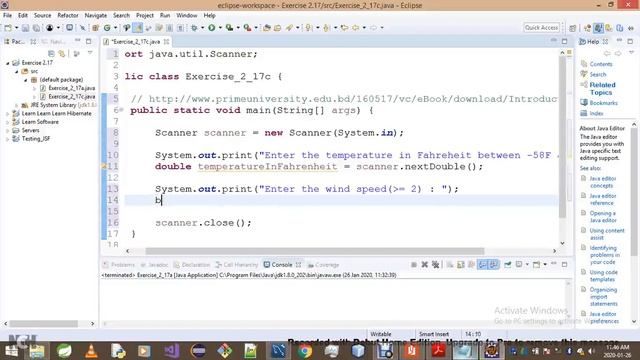Click the Chrome icon in the taskbar

[x=304, y=351]
